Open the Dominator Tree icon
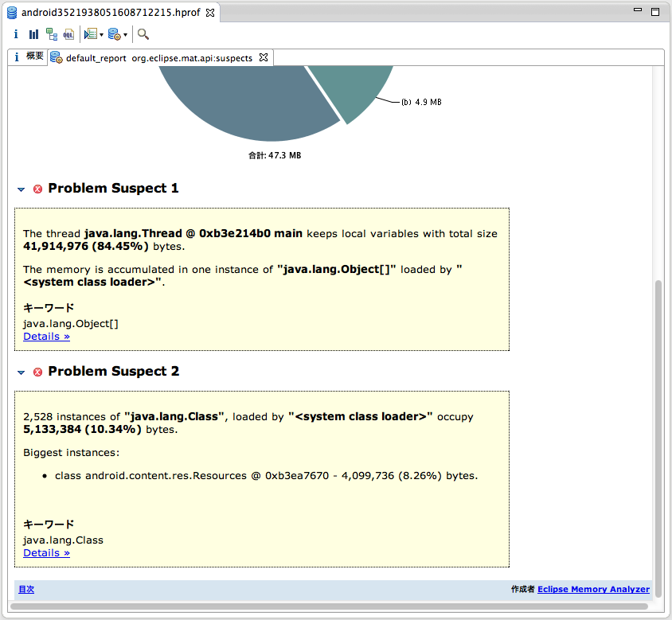The height and width of the screenshot is (620, 672). (50, 34)
